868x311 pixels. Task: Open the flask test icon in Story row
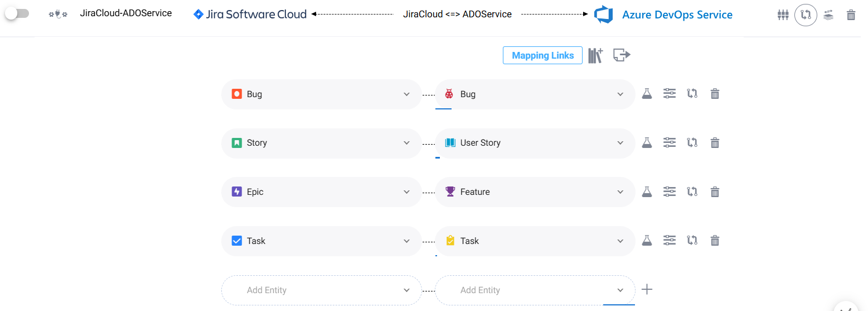pos(647,142)
